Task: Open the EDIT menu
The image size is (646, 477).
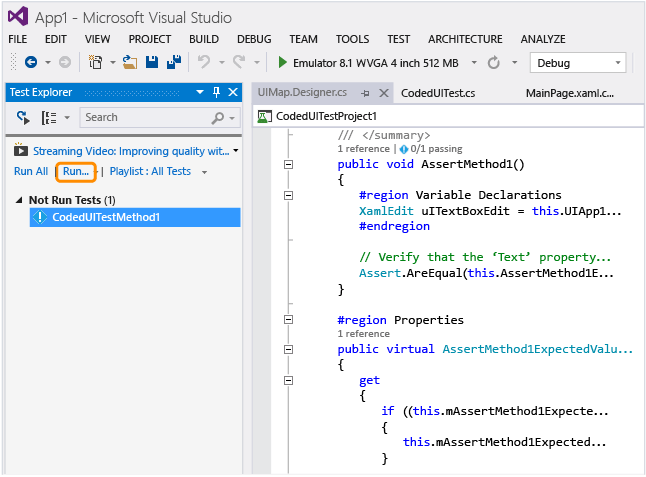Action: (x=56, y=39)
